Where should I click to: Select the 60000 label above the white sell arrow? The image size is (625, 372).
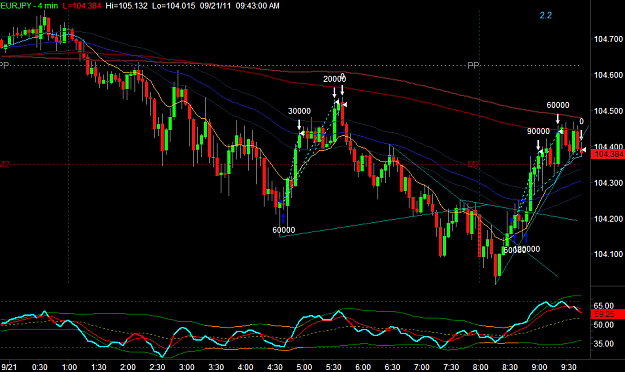point(558,105)
